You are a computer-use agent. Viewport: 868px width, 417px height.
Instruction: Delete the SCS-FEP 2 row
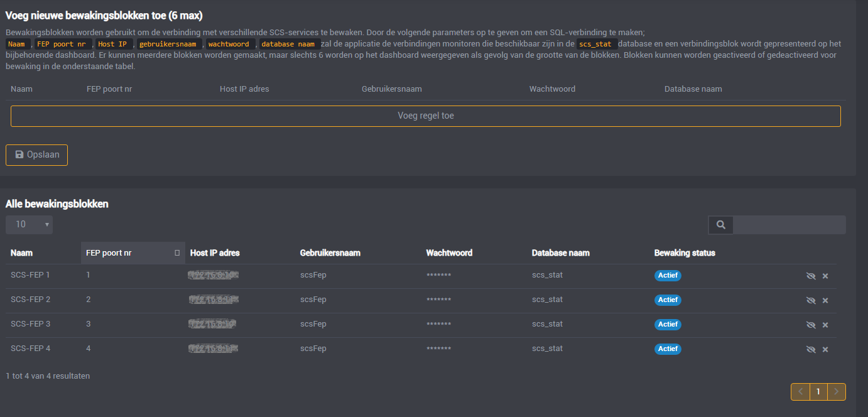(825, 300)
